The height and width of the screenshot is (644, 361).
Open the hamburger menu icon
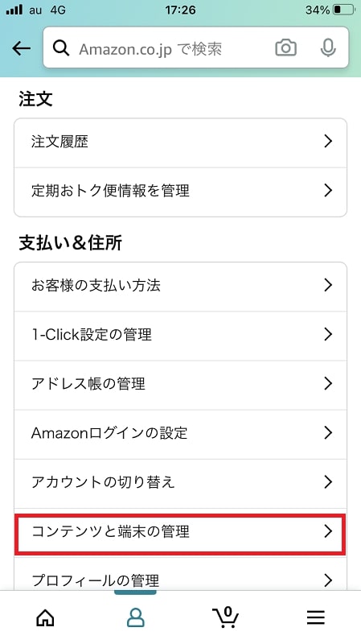(x=316, y=617)
